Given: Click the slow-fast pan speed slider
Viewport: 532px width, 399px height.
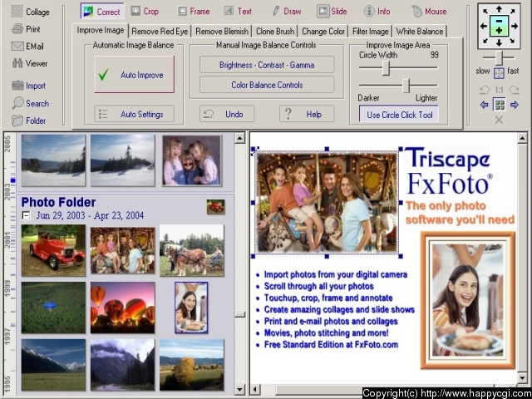Looking at the screenshot, I should 499,57.
